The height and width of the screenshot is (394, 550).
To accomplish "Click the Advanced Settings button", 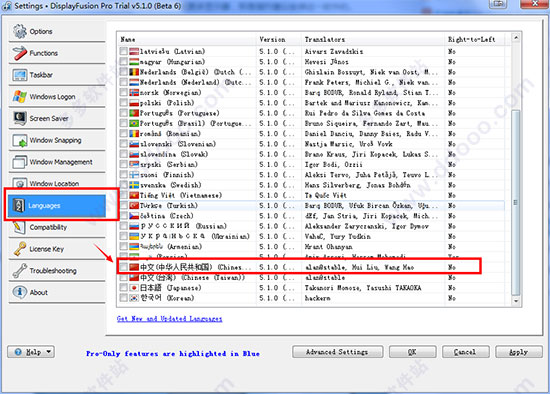I will click(337, 352).
